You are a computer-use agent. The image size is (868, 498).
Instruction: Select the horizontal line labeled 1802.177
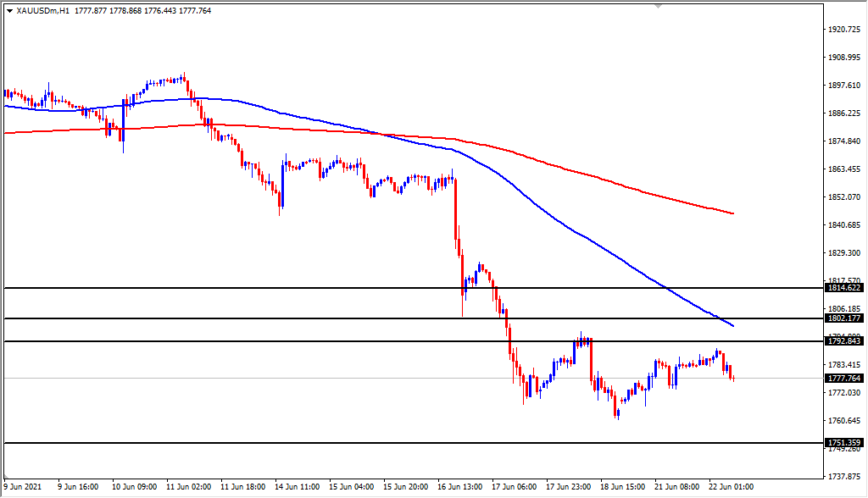[413, 318]
